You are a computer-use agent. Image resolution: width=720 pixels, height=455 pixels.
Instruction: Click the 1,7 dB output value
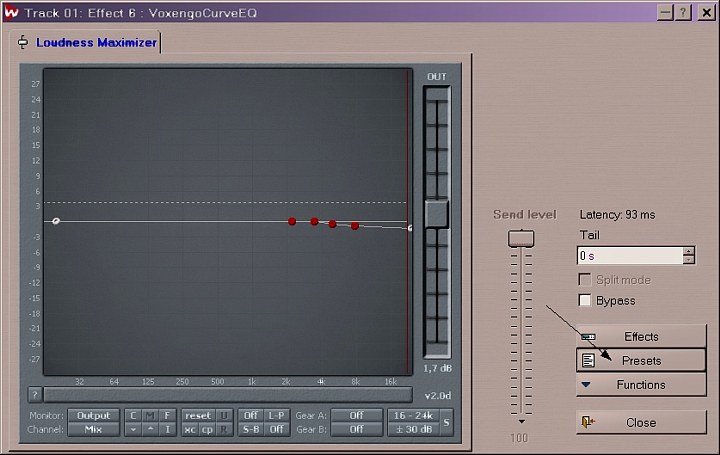pos(437,368)
